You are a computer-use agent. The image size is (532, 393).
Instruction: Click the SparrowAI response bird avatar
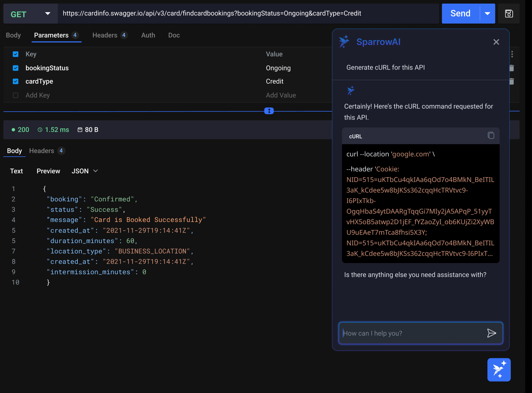click(x=350, y=90)
